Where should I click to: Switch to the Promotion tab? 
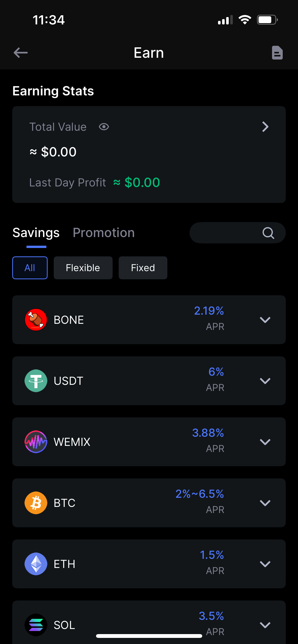pos(104,233)
